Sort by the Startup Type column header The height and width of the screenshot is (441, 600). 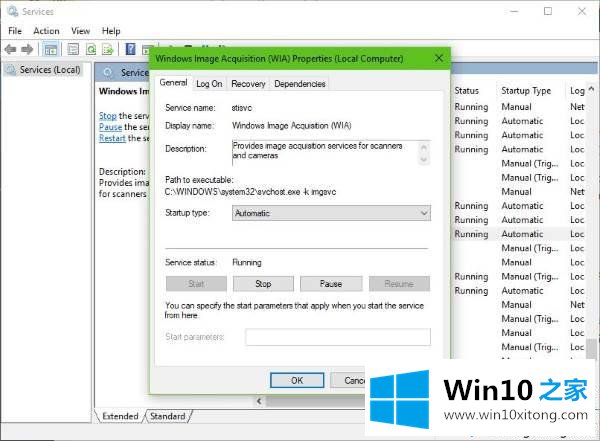(x=526, y=91)
